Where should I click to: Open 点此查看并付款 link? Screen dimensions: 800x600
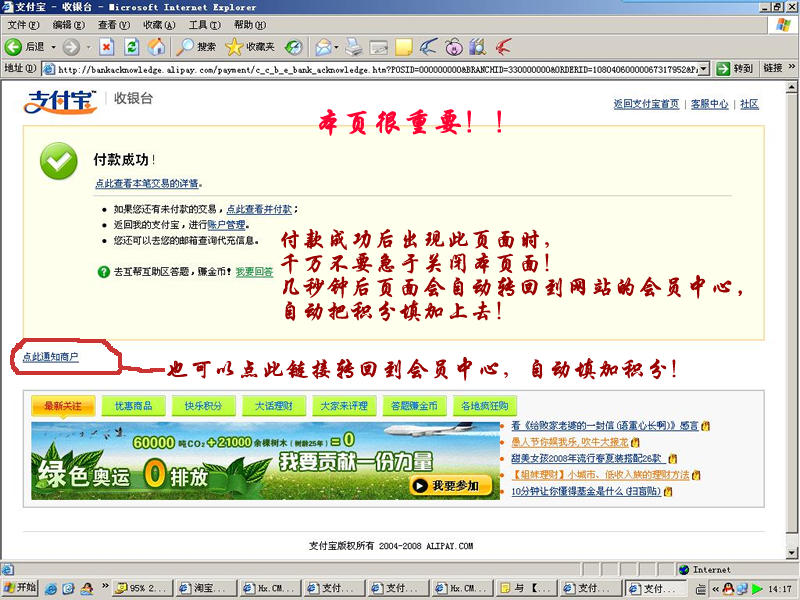click(259, 209)
